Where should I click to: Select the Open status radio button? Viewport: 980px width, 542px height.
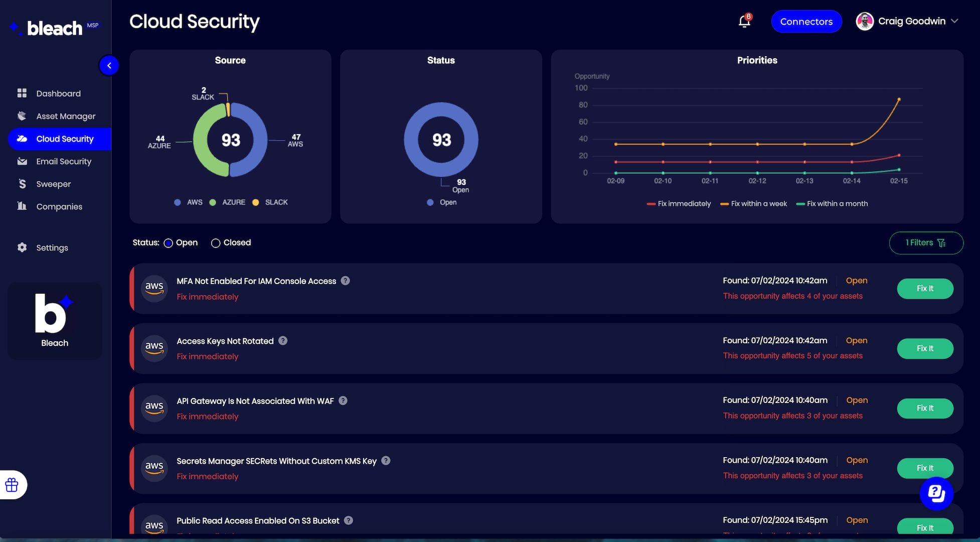[169, 243]
